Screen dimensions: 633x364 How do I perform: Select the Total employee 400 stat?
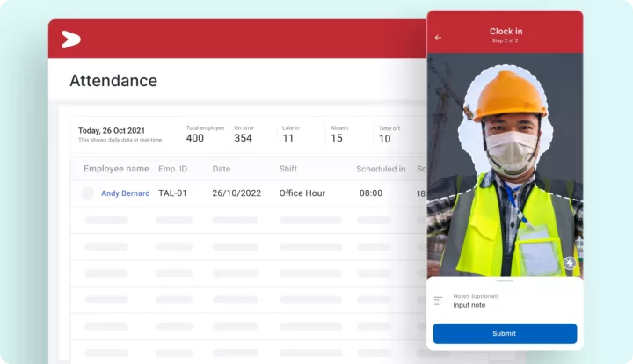click(x=195, y=134)
